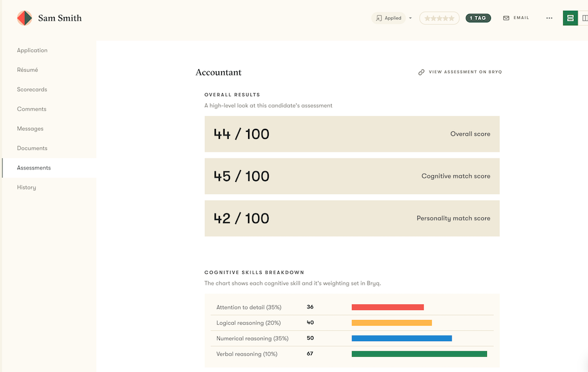Open the History sidebar section
The width and height of the screenshot is (588, 372).
[x=26, y=188]
